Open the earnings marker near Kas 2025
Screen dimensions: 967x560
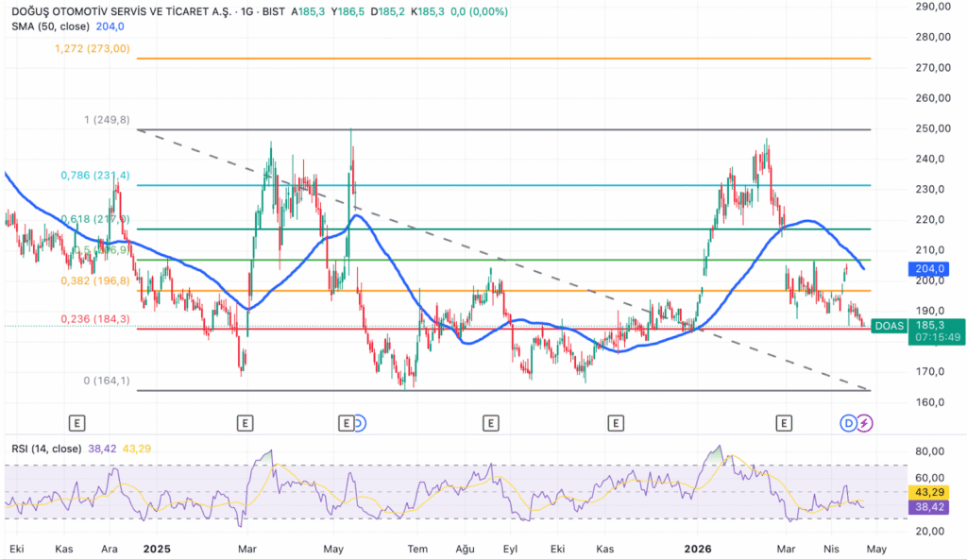click(617, 423)
